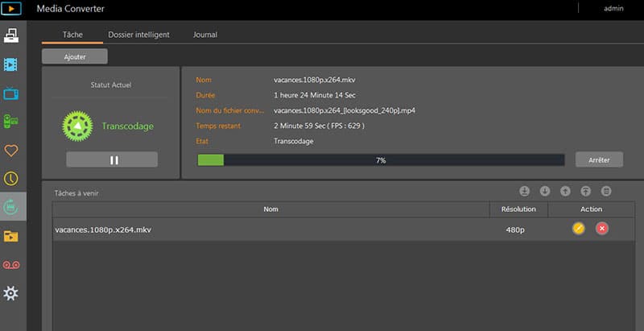Click the green Transcodage gear status icon

point(77,126)
